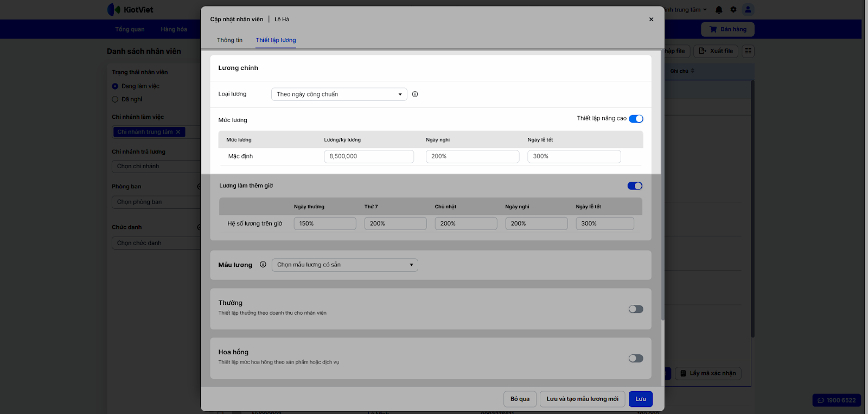This screenshot has height=414, width=868.
Task: Click the Lưu button
Action: (x=641, y=399)
